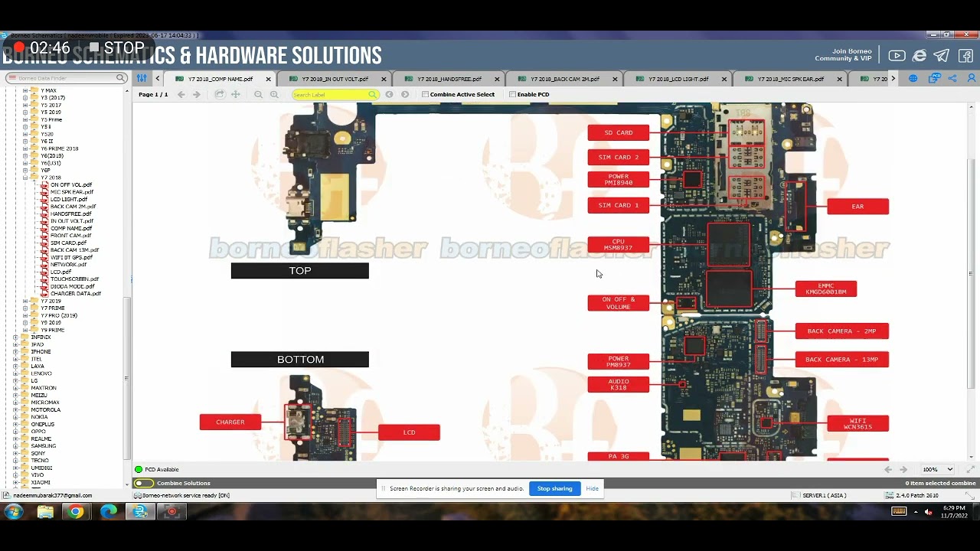Open the Borneo YouTube channel icon
Viewport: 980px width, 551px height.
coord(897,56)
